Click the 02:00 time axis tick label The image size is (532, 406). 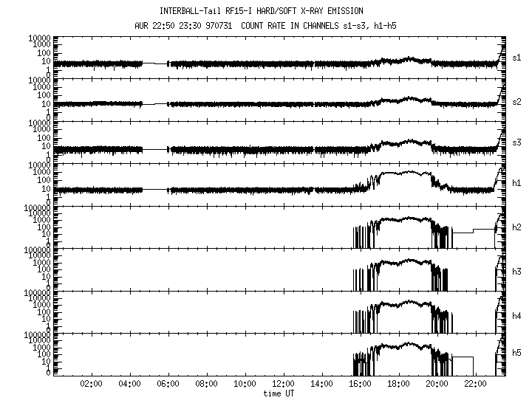(91, 385)
